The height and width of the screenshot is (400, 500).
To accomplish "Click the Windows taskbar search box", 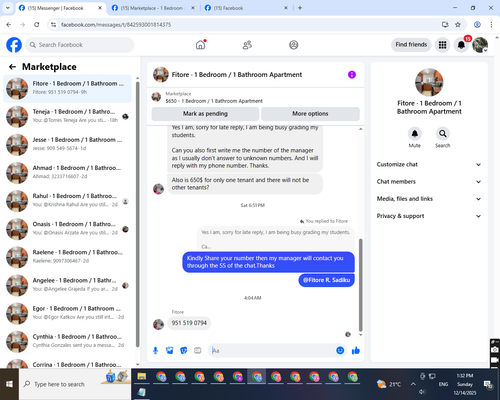I will tap(75, 384).
